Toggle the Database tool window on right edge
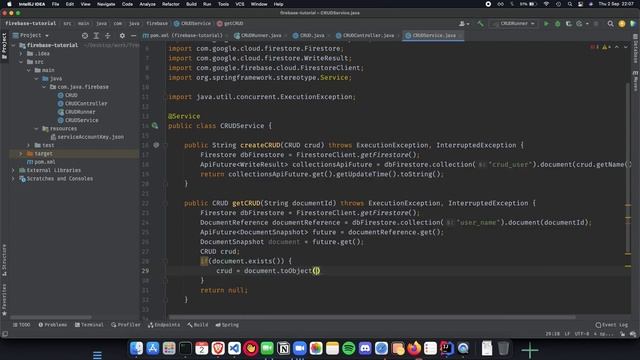Image resolution: width=640 pixels, height=360 pixels. click(x=636, y=49)
